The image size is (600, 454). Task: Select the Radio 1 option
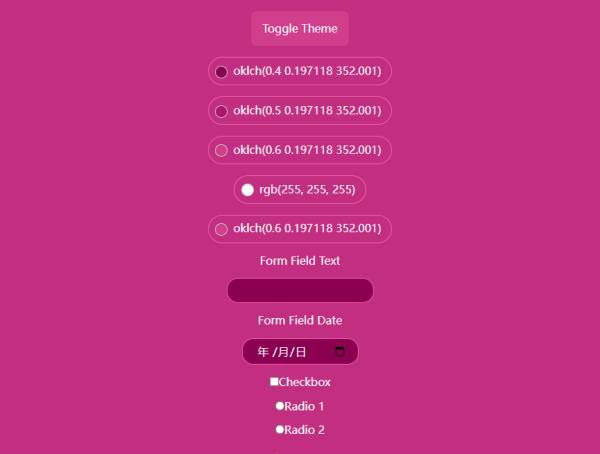pos(280,406)
